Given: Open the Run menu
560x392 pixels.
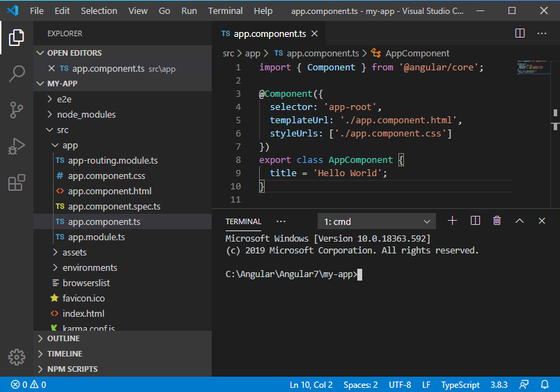Looking at the screenshot, I should (x=189, y=10).
